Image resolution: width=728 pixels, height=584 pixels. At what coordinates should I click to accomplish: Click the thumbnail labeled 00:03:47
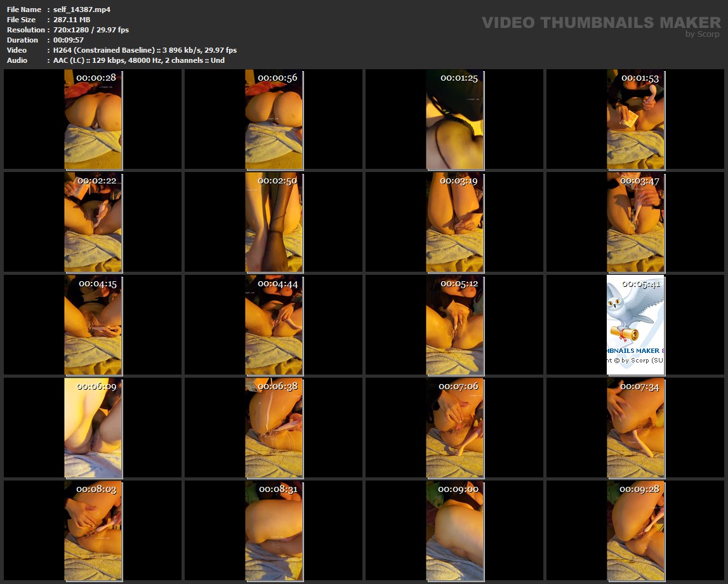click(635, 223)
